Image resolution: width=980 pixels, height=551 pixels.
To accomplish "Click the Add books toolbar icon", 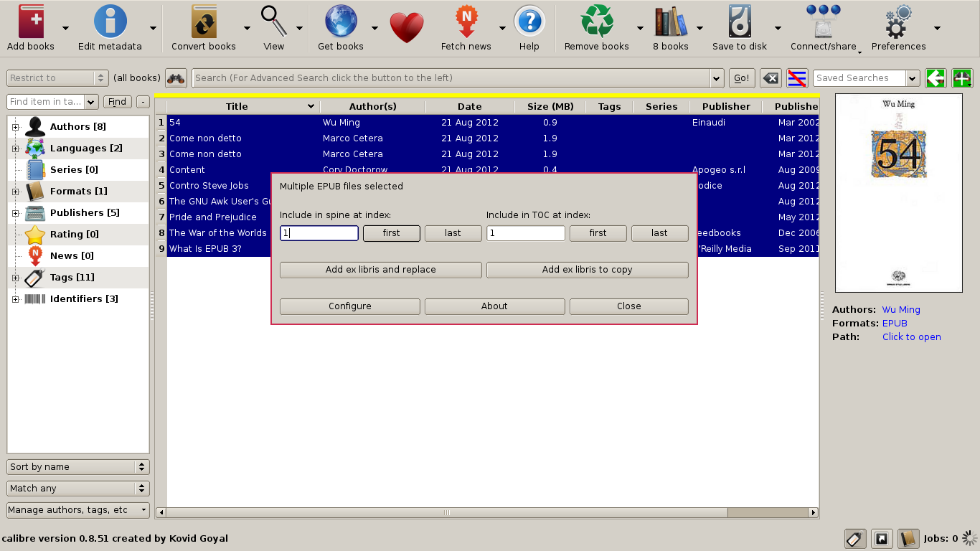I will tap(31, 22).
